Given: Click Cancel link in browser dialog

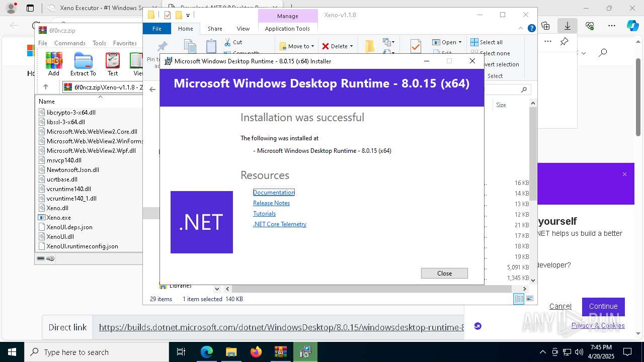Looking at the screenshot, I should (x=560, y=306).
